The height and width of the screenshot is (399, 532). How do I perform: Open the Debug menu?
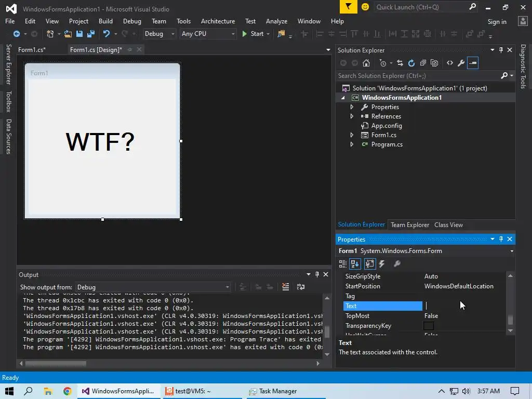pyautogui.click(x=132, y=21)
